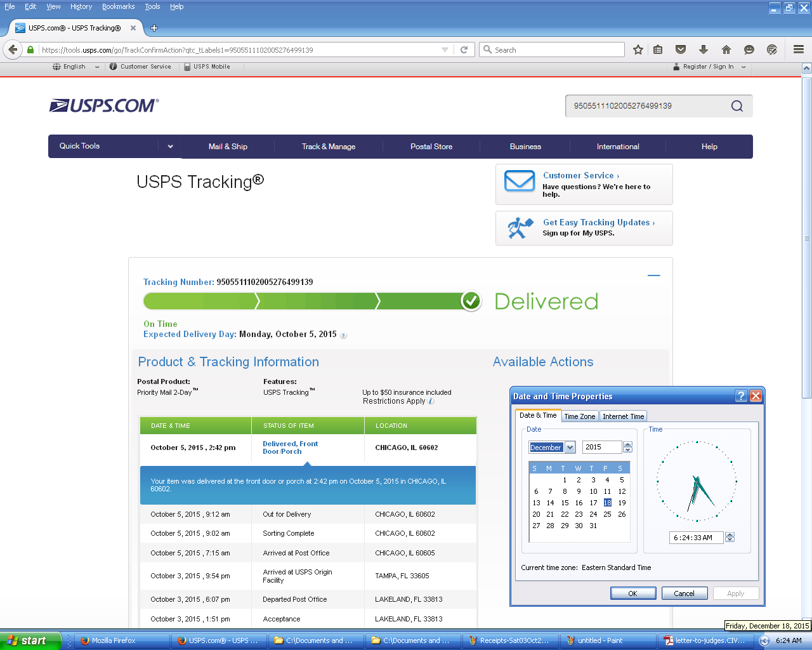Click OK in Date and Time Properties

[632, 594]
